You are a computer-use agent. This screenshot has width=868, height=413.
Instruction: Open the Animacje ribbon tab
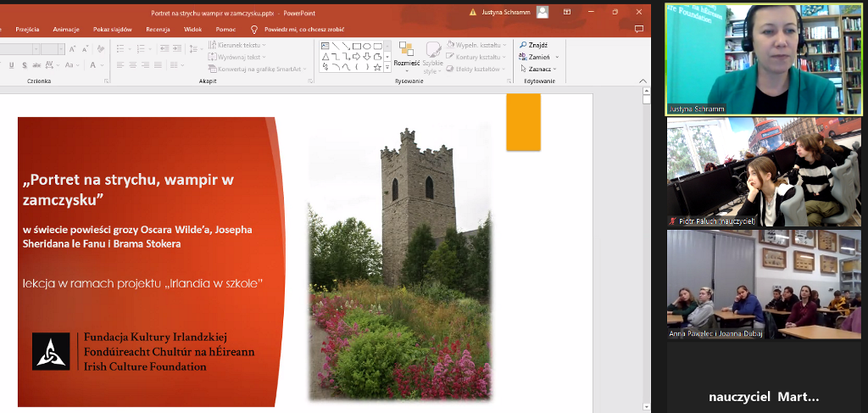(x=66, y=29)
